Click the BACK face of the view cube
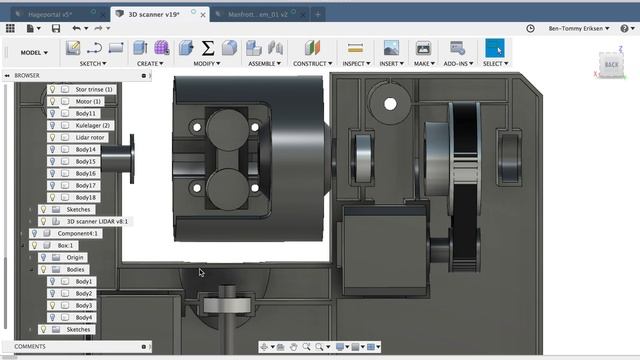 coord(611,64)
